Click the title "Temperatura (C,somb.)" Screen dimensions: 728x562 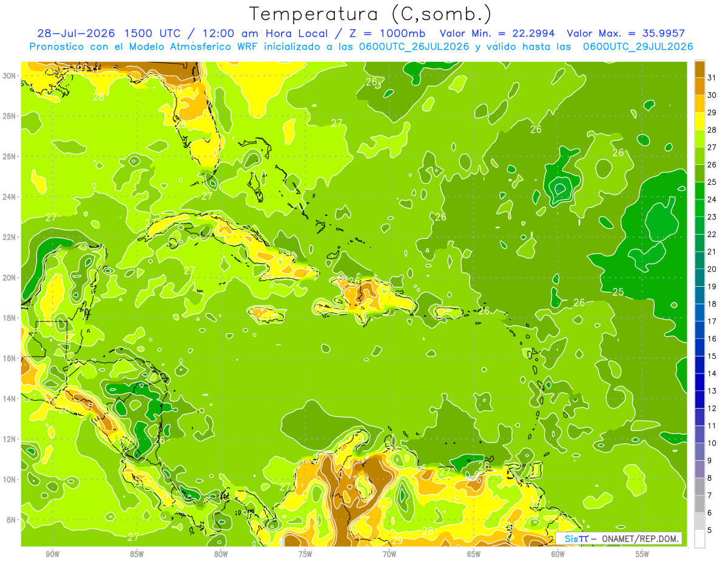370,14
